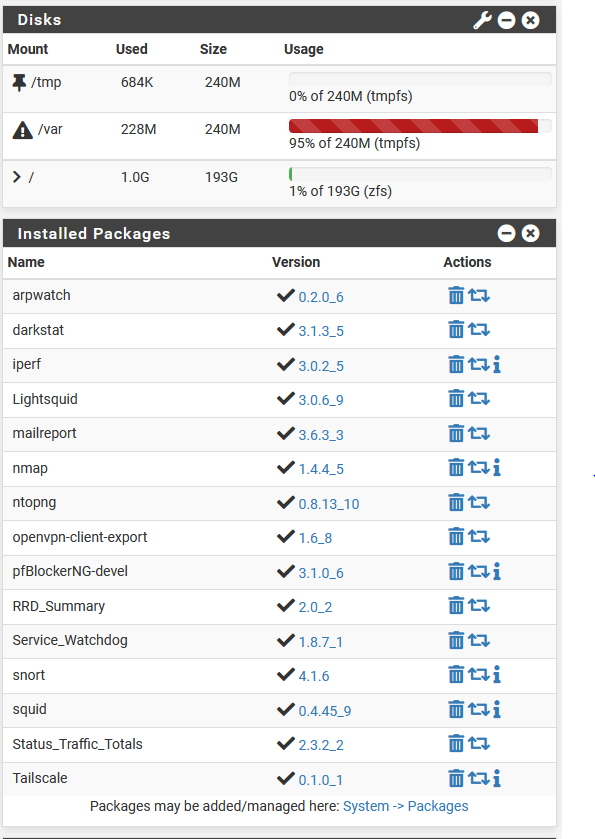View iperf package information

point(497,364)
